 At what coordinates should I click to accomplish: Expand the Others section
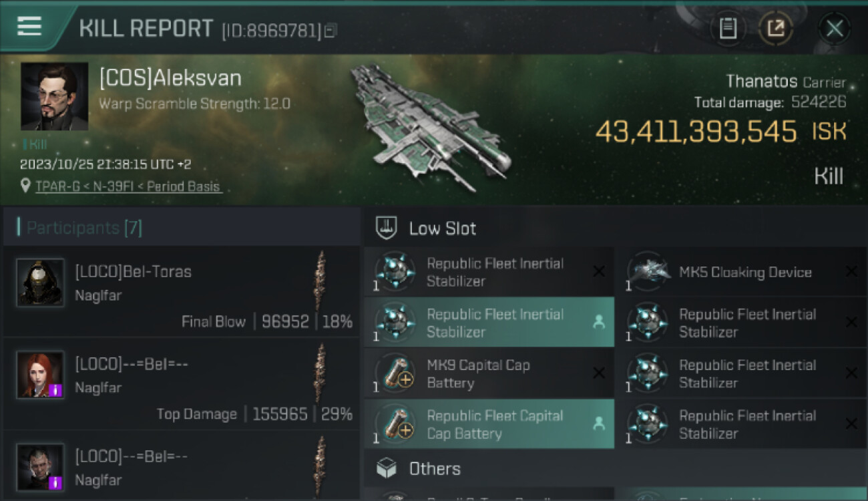point(435,469)
